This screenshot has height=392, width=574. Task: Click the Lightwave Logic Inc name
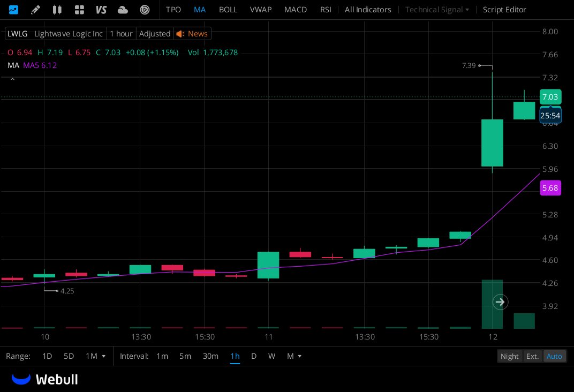[x=68, y=34]
